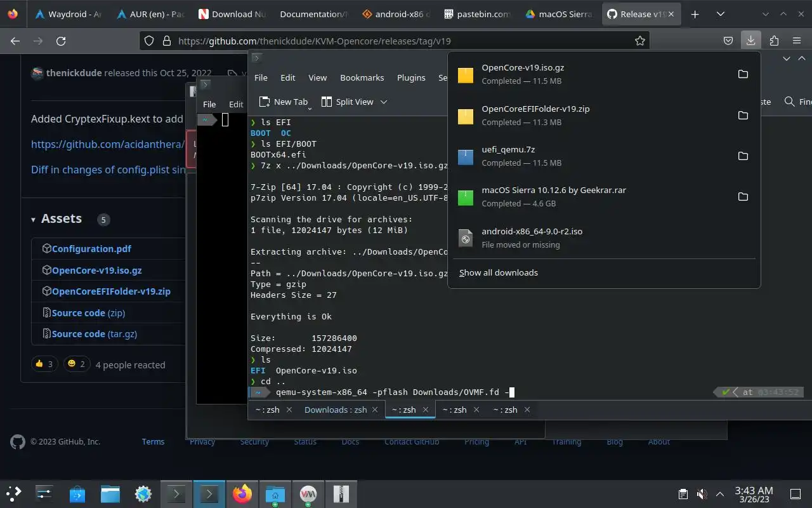
Task: Open the KDE application launcher
Action: (14, 493)
